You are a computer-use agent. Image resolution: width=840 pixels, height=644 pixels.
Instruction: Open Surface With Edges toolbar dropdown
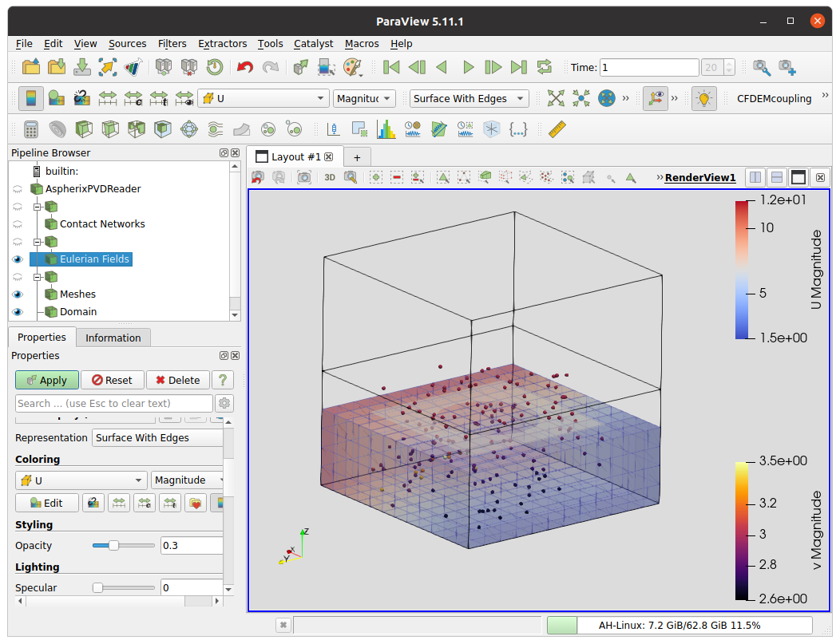point(469,98)
